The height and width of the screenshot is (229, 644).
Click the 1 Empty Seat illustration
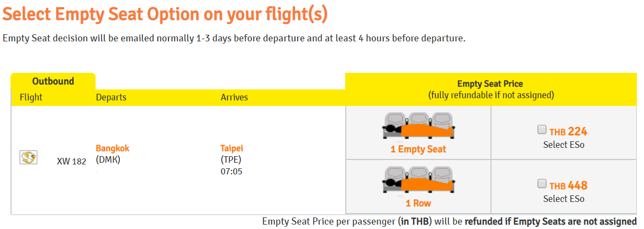418,126
